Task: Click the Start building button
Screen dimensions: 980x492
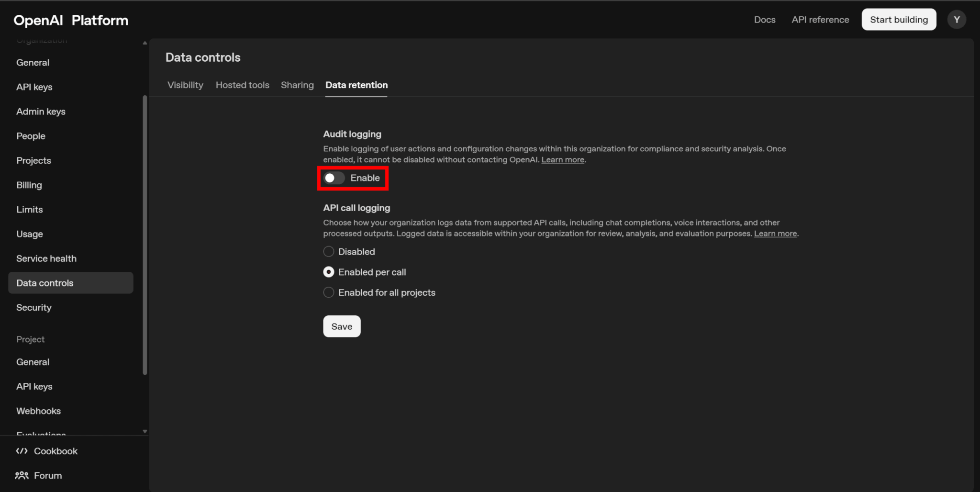Action: coord(899,20)
